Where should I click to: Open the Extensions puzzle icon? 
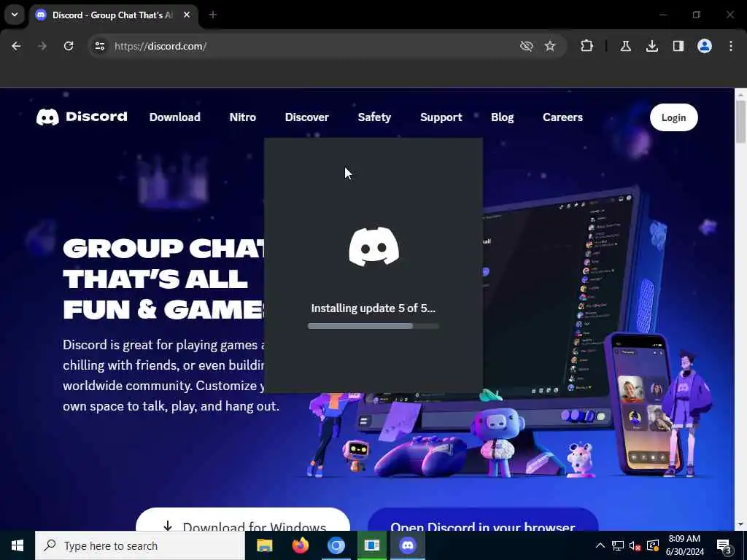click(x=587, y=46)
